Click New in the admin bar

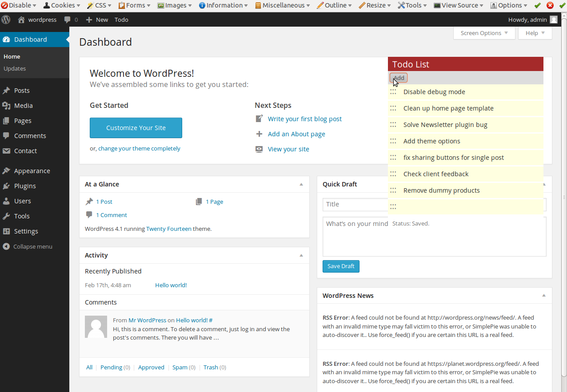[97, 20]
